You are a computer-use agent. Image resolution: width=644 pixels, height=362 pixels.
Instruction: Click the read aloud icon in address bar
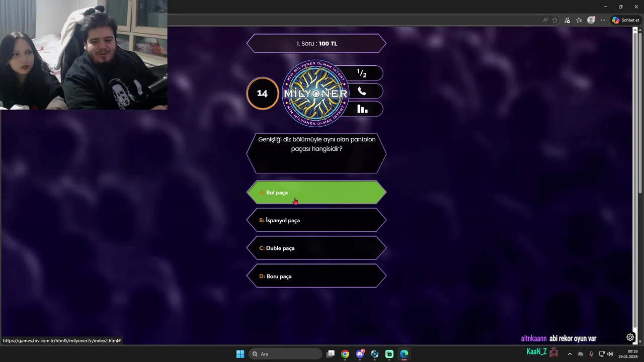click(545, 20)
